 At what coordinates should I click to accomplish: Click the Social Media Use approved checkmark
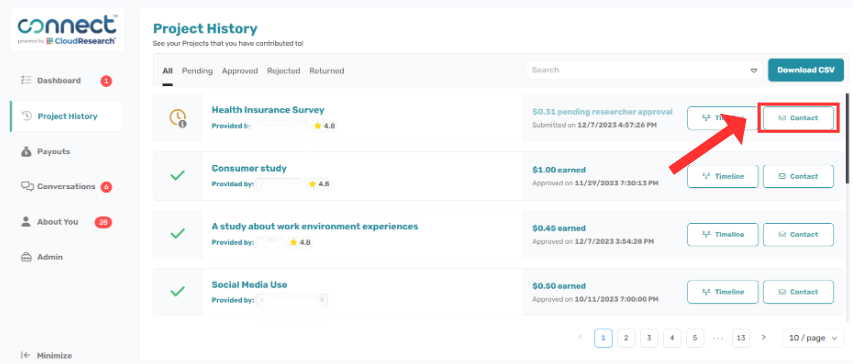click(x=177, y=292)
